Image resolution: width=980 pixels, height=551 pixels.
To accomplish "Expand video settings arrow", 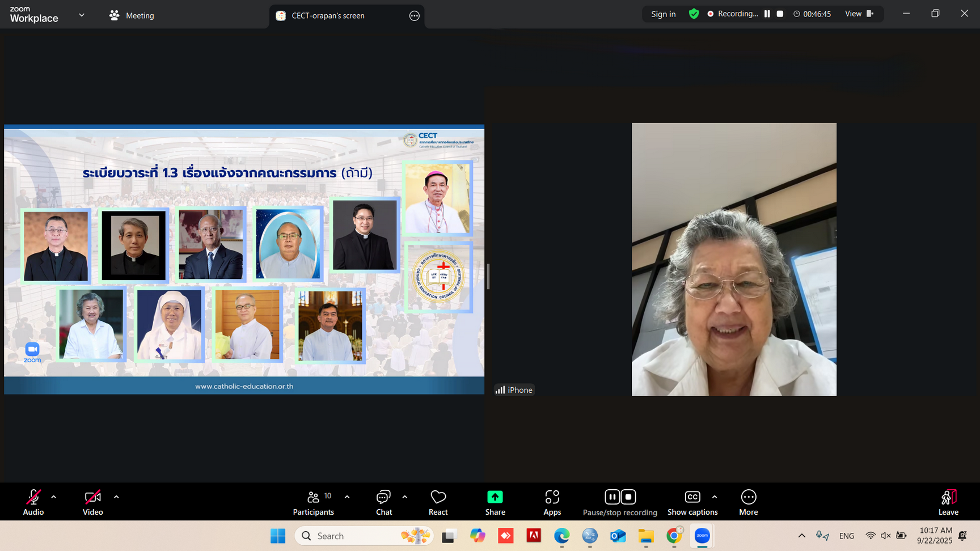I will point(116,497).
